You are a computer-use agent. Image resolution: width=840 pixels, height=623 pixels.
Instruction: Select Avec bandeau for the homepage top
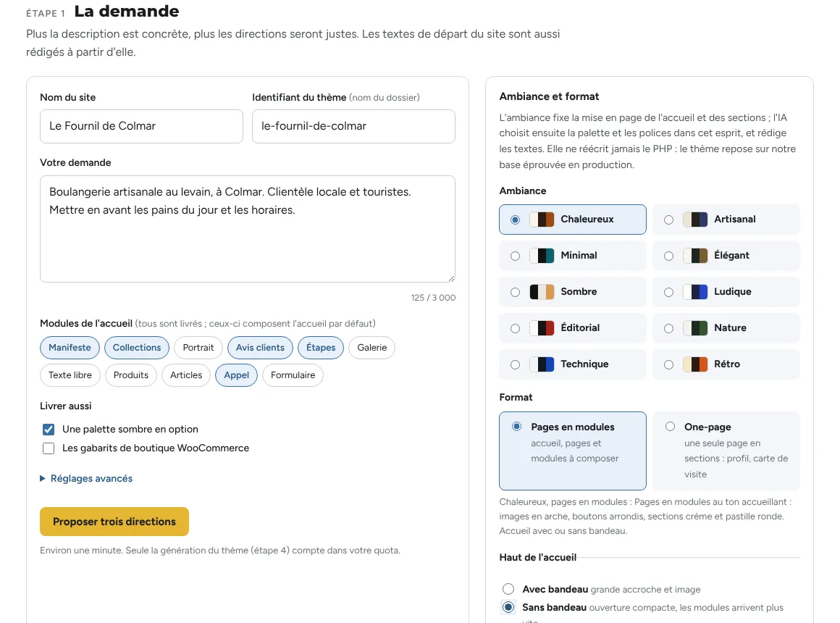point(508,589)
